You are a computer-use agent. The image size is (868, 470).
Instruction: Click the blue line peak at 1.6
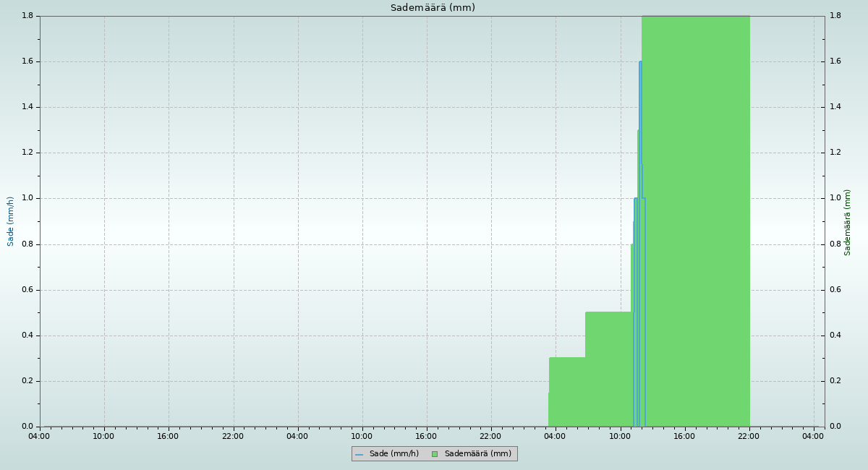click(640, 62)
